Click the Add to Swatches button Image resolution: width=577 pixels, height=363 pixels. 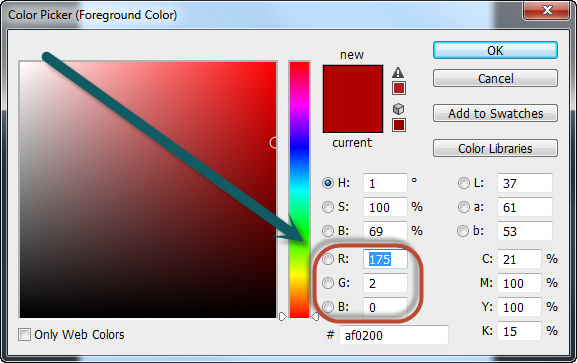click(x=495, y=113)
